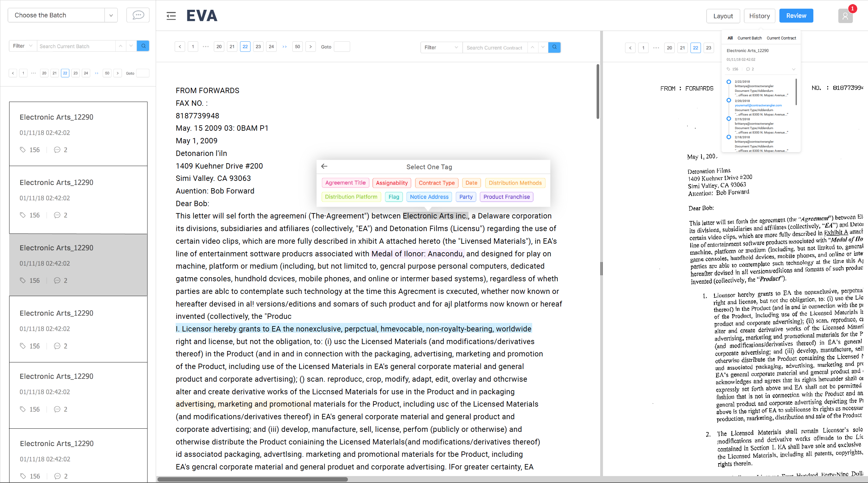This screenshot has width=868, height=483.
Task: Collapse sidebar with the hamburger menu icon
Action: coord(171,16)
